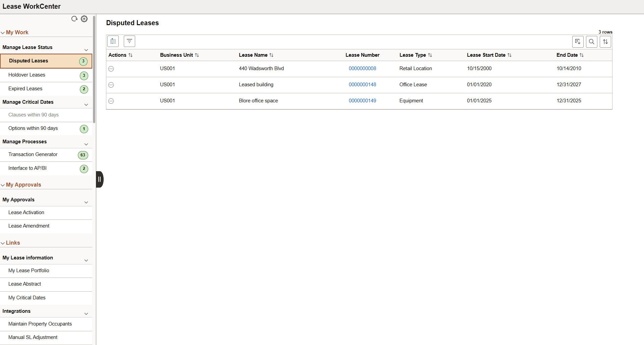Open the settings gear in the sidebar

tap(84, 19)
